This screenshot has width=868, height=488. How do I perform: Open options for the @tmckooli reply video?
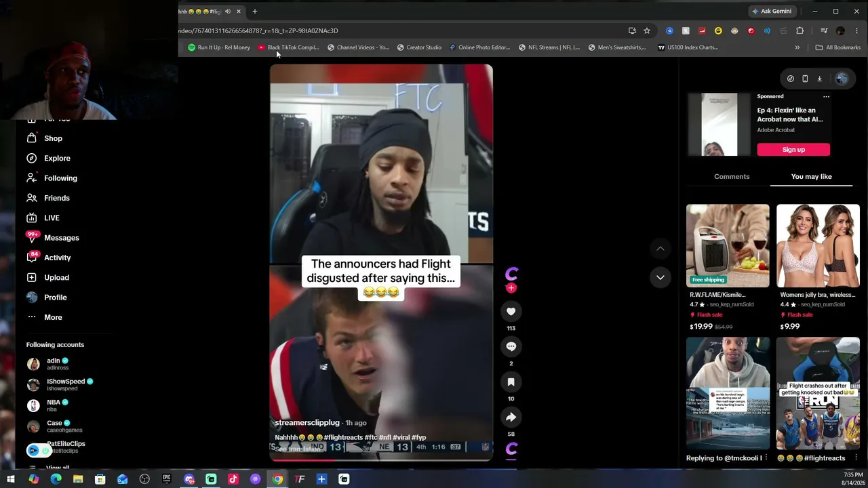point(766,458)
